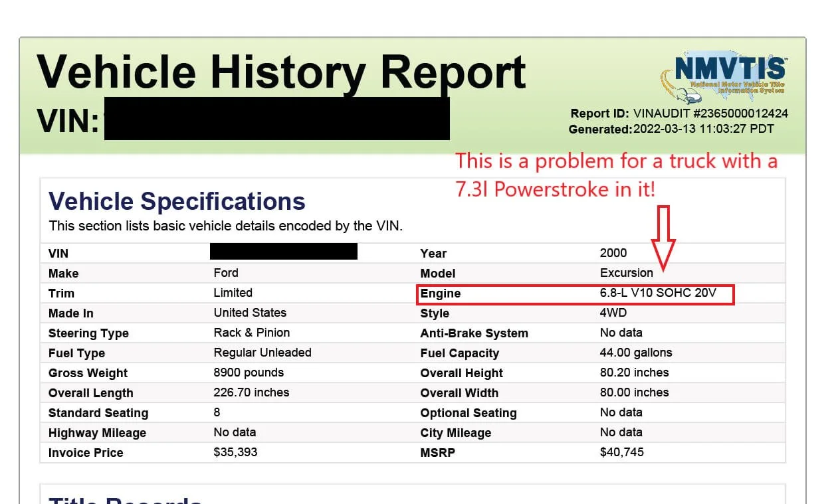Click the Year value 2000
This screenshot has width=836, height=504.
pos(613,253)
